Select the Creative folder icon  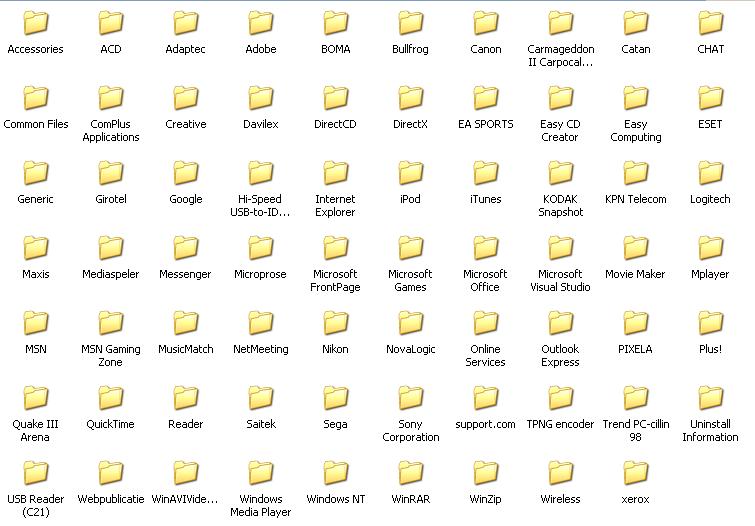click(186, 98)
